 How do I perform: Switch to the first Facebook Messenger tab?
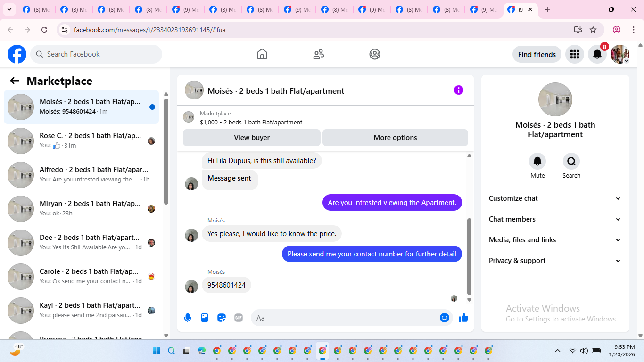[x=36, y=9]
